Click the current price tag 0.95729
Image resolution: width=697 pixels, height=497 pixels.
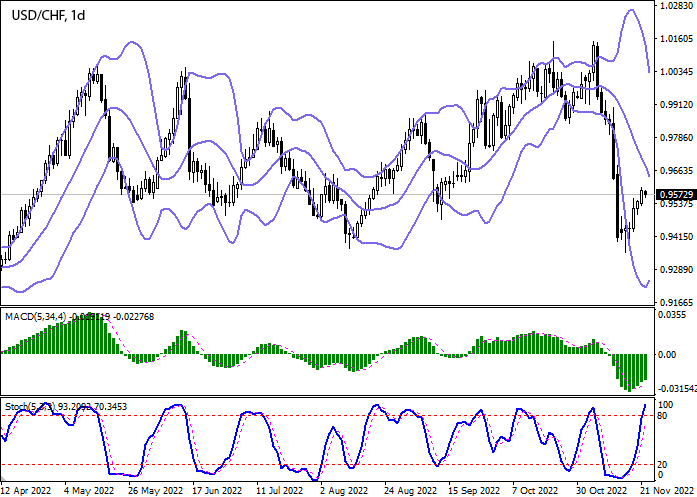pyautogui.click(x=673, y=194)
